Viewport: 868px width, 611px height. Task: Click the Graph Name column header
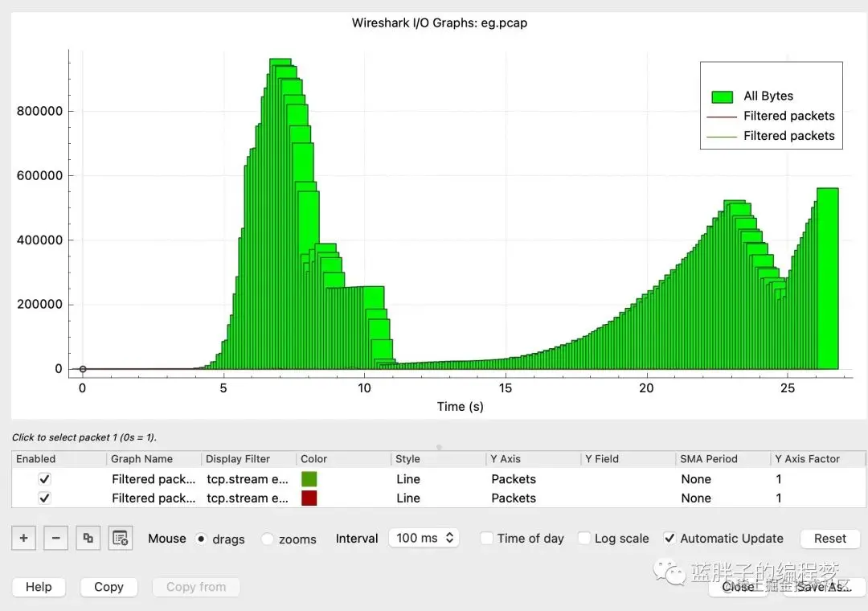pyautogui.click(x=154, y=459)
